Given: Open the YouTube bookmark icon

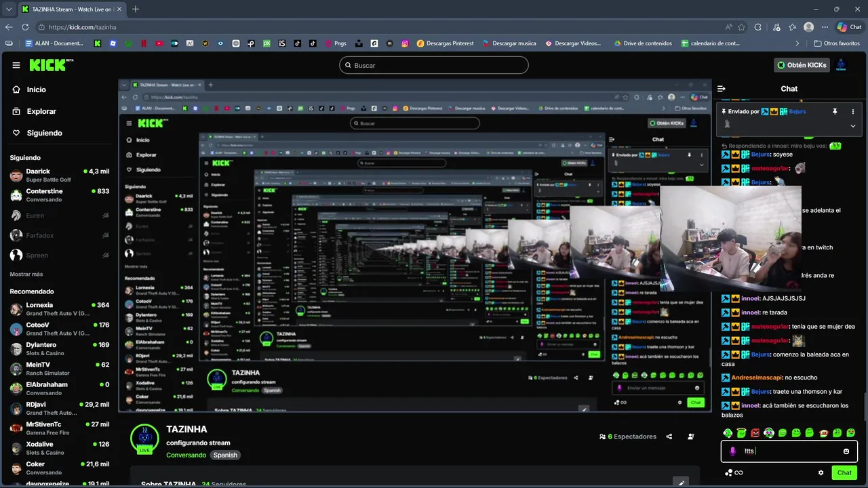Looking at the screenshot, I should pos(159,43).
